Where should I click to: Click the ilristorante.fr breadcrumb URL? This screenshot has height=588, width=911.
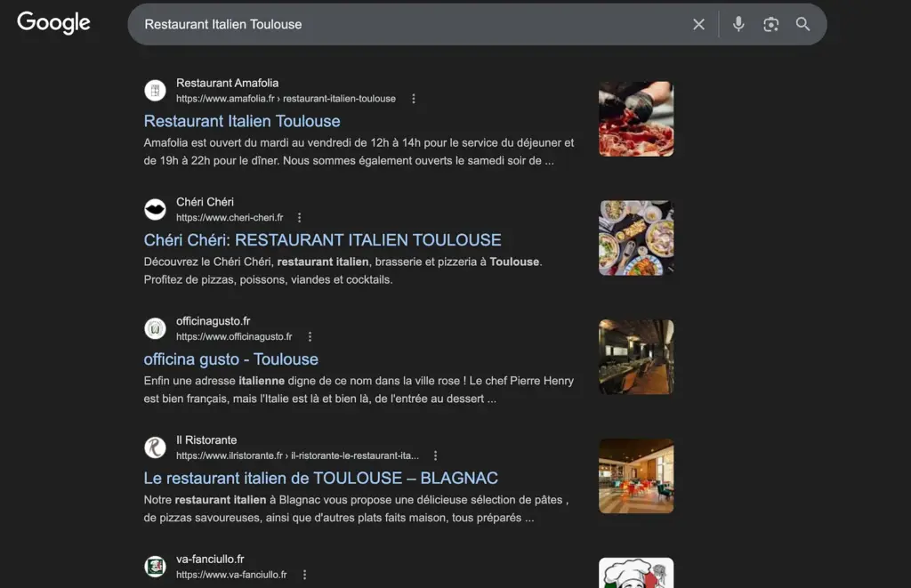(297, 455)
